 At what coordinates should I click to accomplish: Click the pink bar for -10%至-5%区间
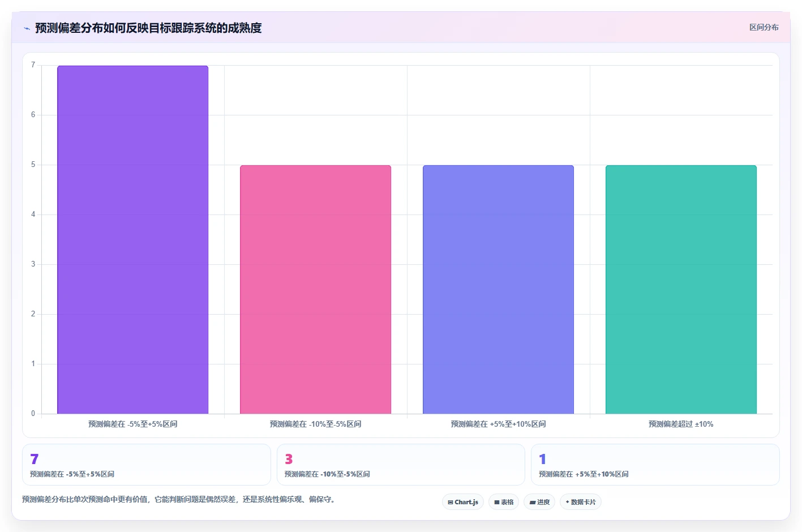pyautogui.click(x=316, y=290)
